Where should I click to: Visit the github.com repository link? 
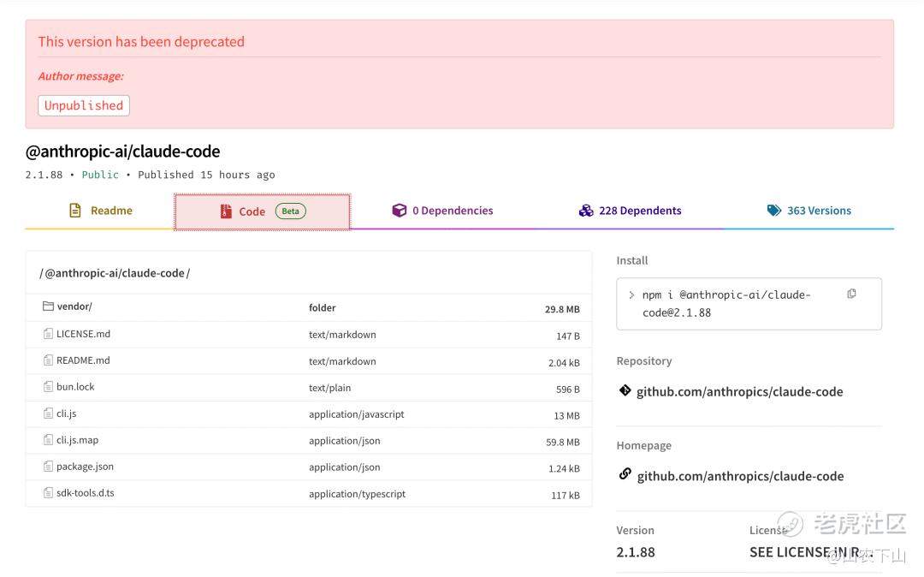(739, 392)
